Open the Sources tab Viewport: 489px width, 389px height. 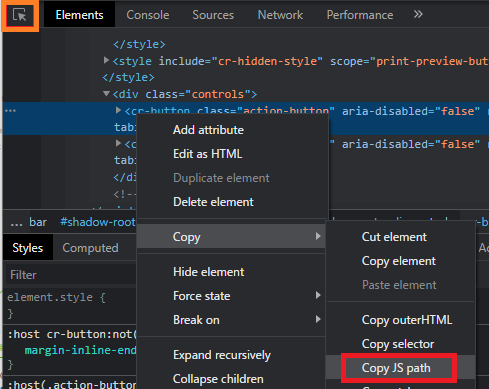213,15
